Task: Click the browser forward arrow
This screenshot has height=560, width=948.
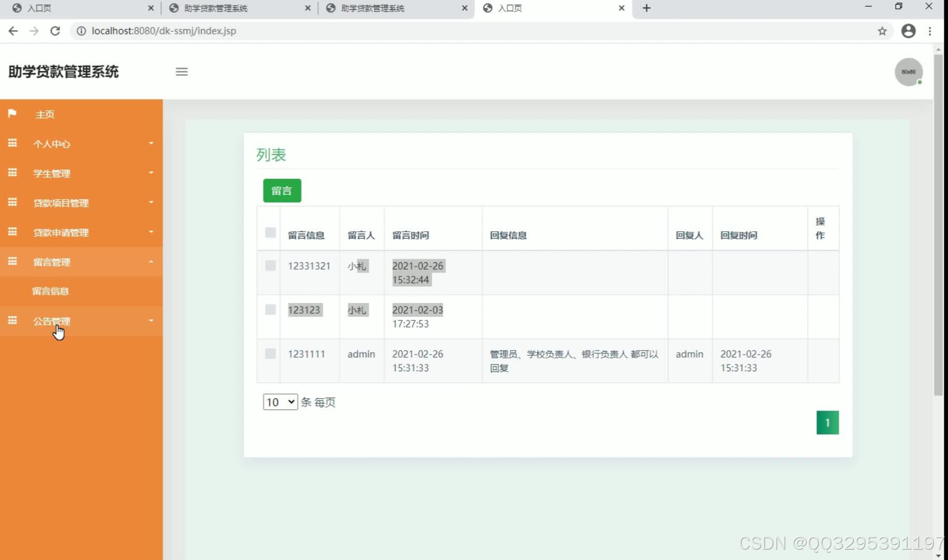Action: [x=34, y=31]
